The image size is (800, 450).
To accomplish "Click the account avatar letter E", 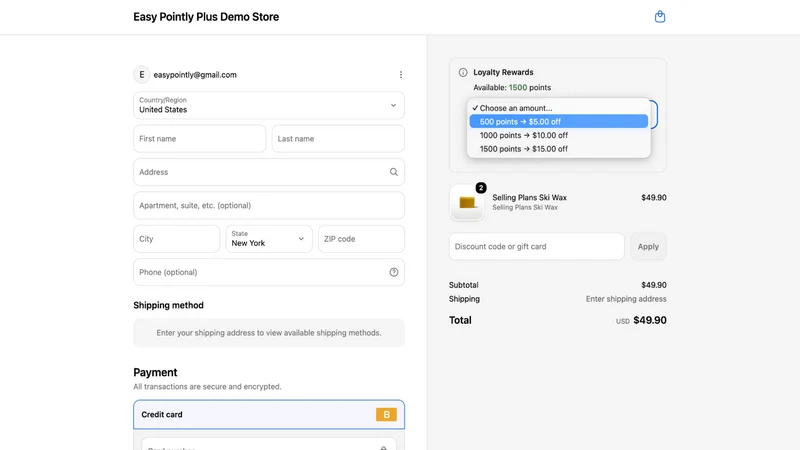I will [142, 74].
